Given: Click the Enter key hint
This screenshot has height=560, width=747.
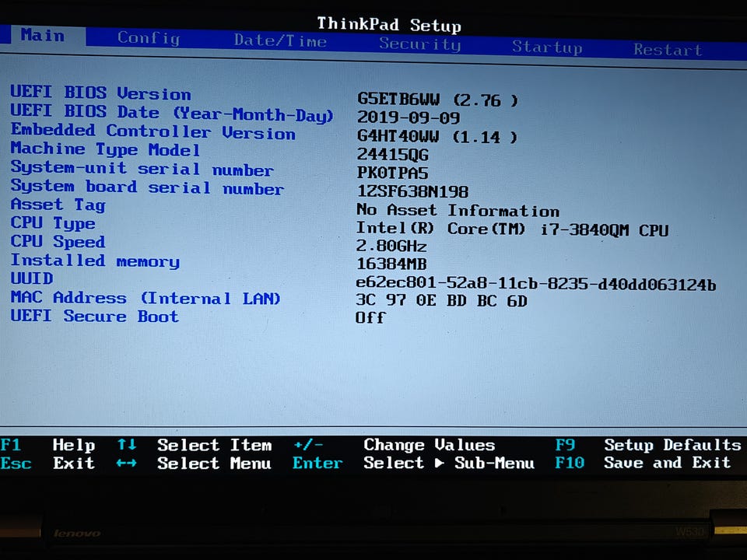Looking at the screenshot, I should 317,463.
